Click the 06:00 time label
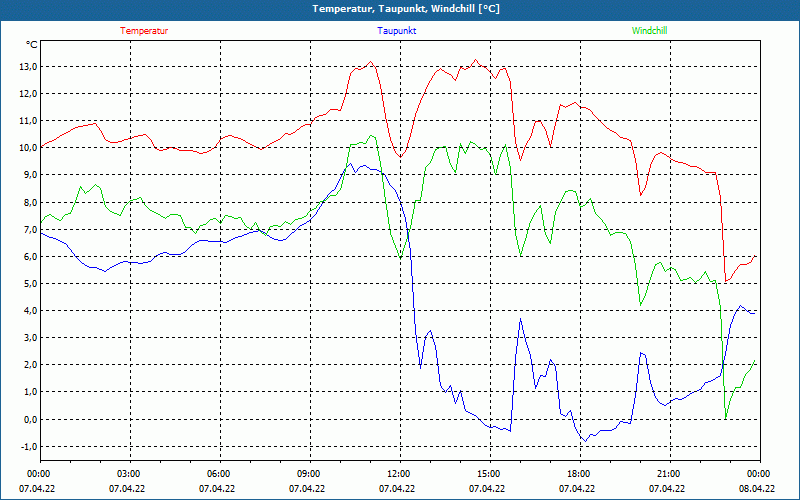The width and height of the screenshot is (800, 500). 217,474
